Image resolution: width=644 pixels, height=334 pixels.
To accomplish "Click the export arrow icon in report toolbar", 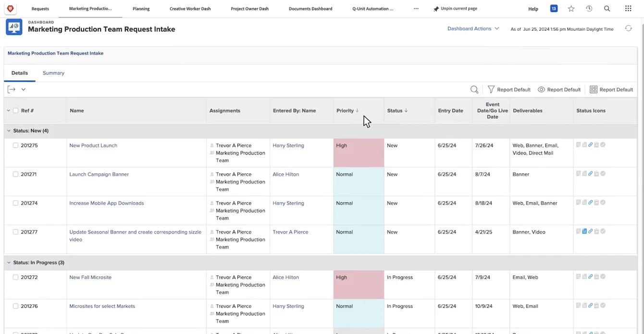I will point(12,90).
